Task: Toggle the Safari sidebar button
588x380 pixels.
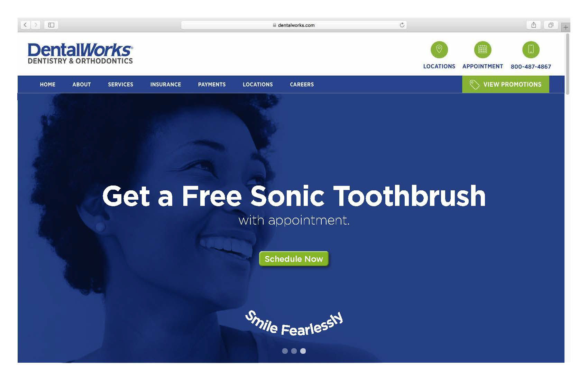Action: pos(51,25)
